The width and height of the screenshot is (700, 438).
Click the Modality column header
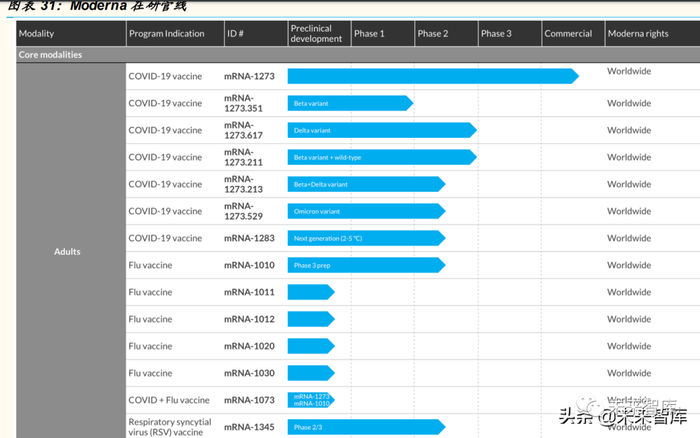point(71,33)
